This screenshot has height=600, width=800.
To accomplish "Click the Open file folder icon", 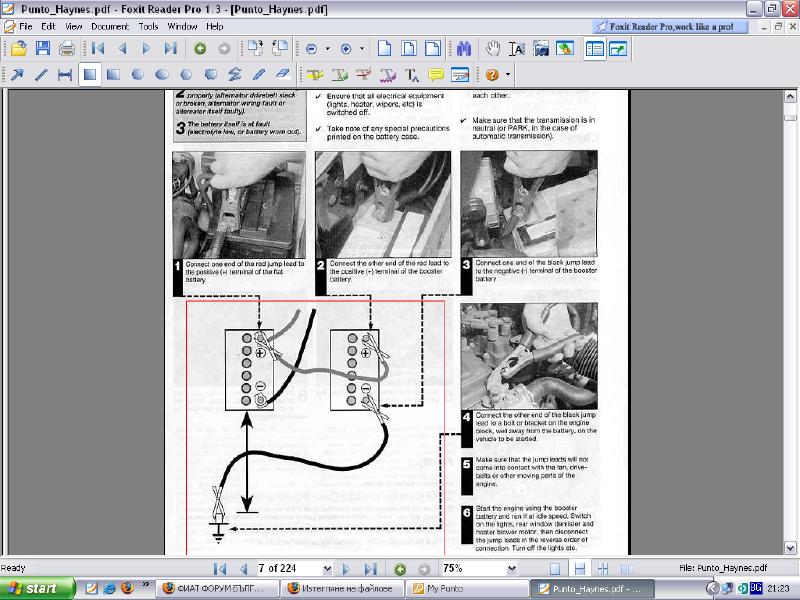I will [x=18, y=48].
